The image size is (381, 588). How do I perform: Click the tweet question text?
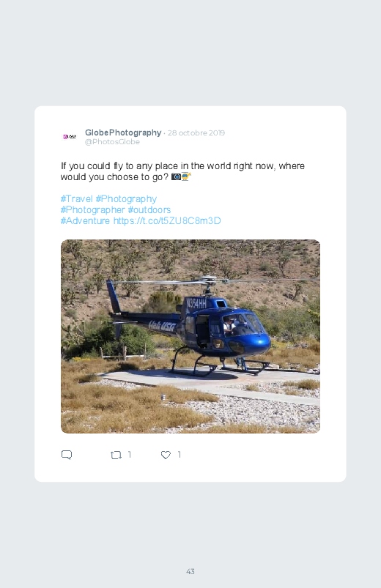click(182, 171)
